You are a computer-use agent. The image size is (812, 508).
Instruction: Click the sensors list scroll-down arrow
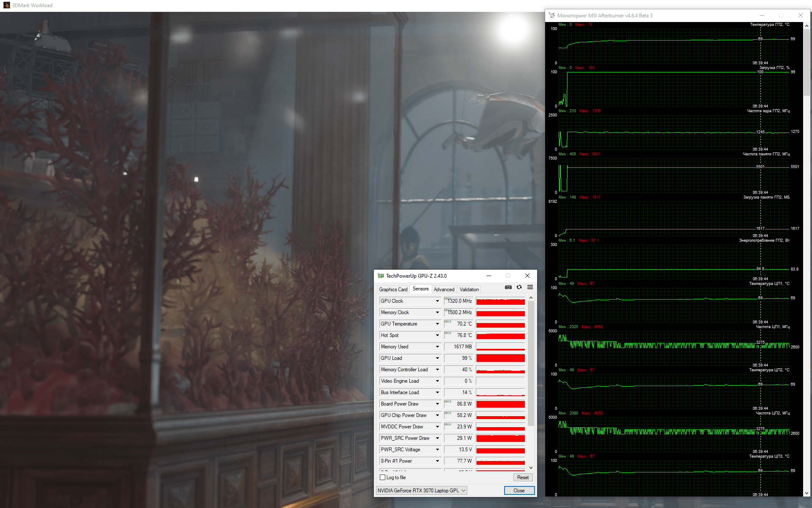[x=531, y=467]
